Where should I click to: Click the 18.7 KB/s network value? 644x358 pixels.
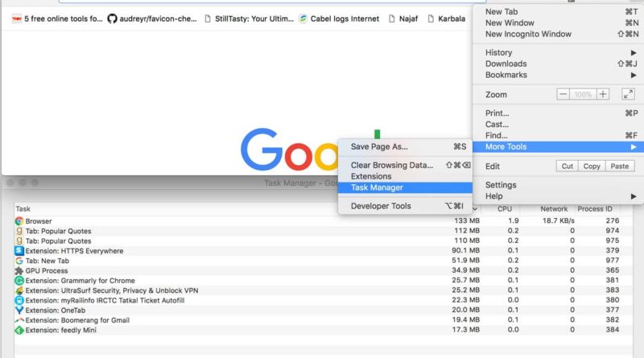coord(558,221)
